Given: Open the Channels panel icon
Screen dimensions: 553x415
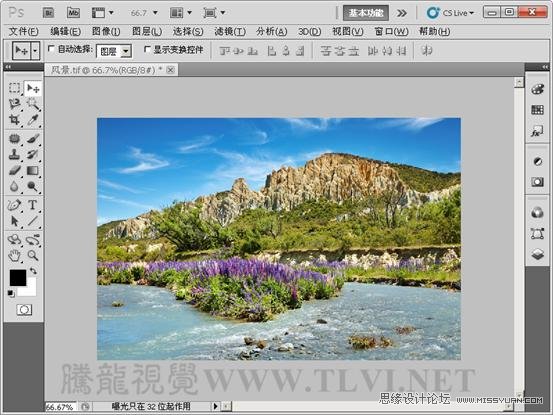Looking at the screenshot, I should click(537, 213).
